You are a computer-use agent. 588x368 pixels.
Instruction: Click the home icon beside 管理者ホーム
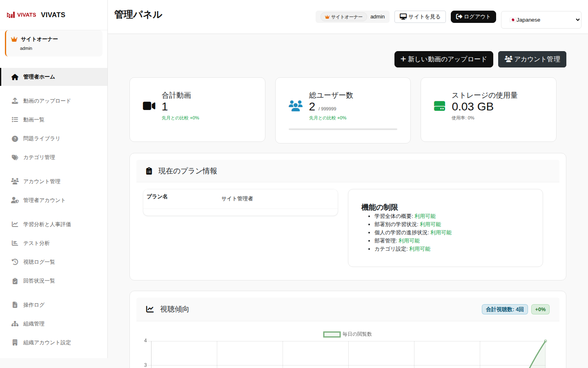(x=15, y=77)
